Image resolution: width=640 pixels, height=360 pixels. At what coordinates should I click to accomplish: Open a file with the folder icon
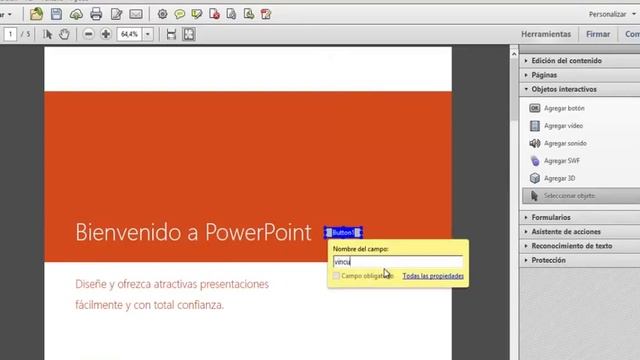click(36, 14)
